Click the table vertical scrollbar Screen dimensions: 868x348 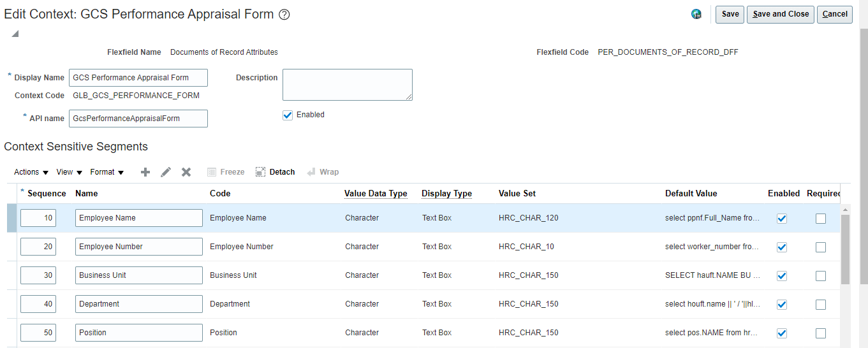coord(845,249)
